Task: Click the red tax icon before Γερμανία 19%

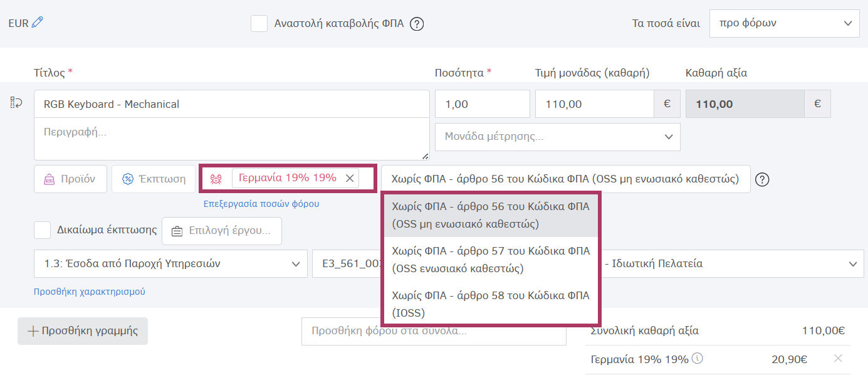Action: [x=216, y=179]
